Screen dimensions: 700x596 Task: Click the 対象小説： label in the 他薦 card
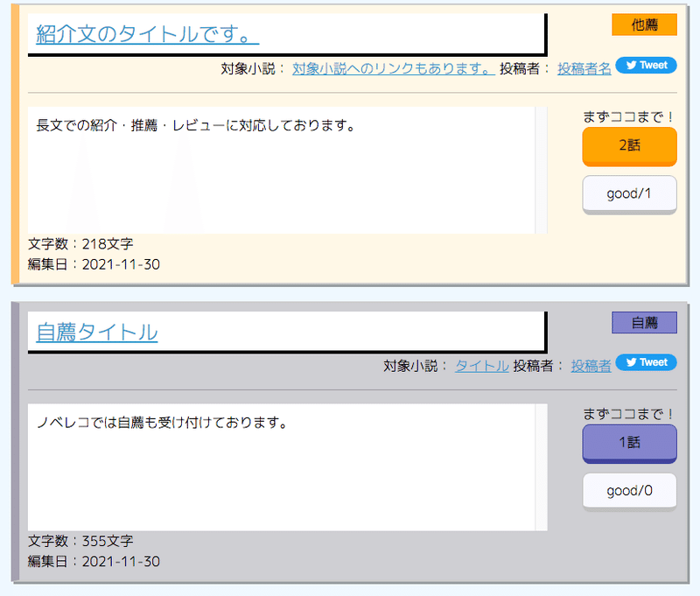click(x=253, y=68)
